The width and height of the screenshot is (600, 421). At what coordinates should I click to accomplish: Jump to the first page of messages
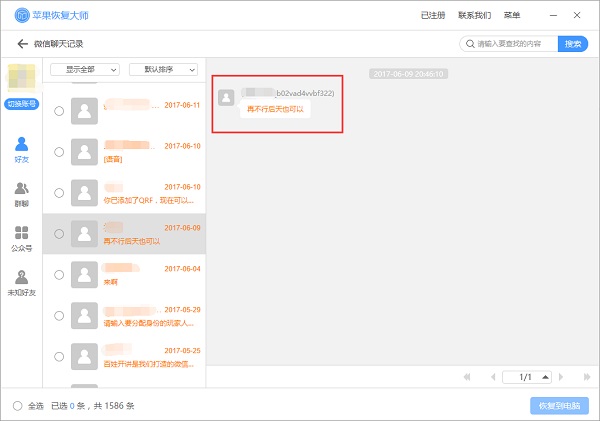point(467,377)
